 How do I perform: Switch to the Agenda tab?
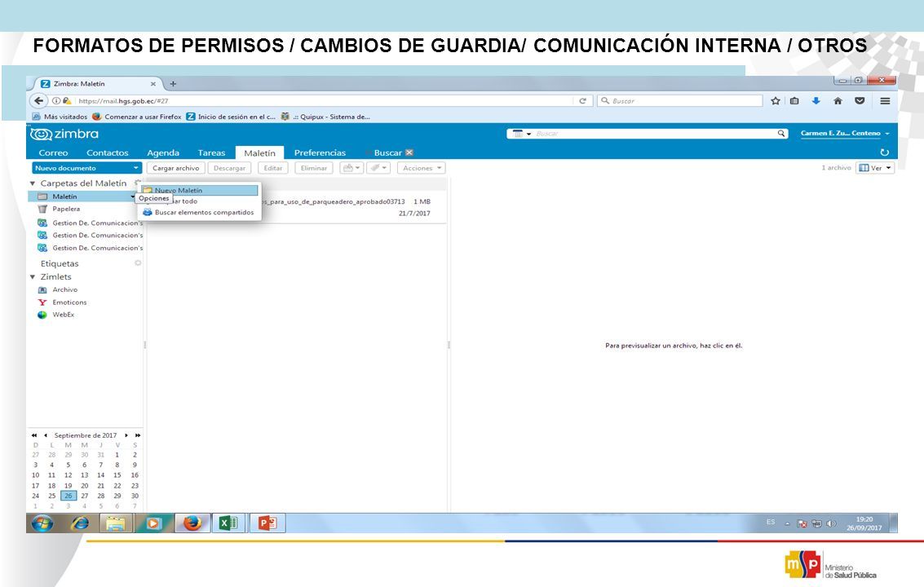[x=163, y=152]
